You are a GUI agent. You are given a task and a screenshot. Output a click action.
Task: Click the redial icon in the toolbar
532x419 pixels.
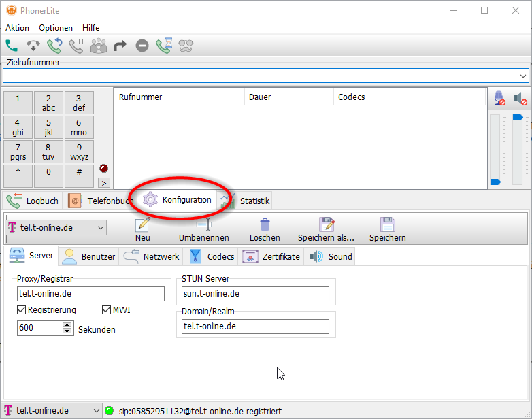tap(54, 46)
